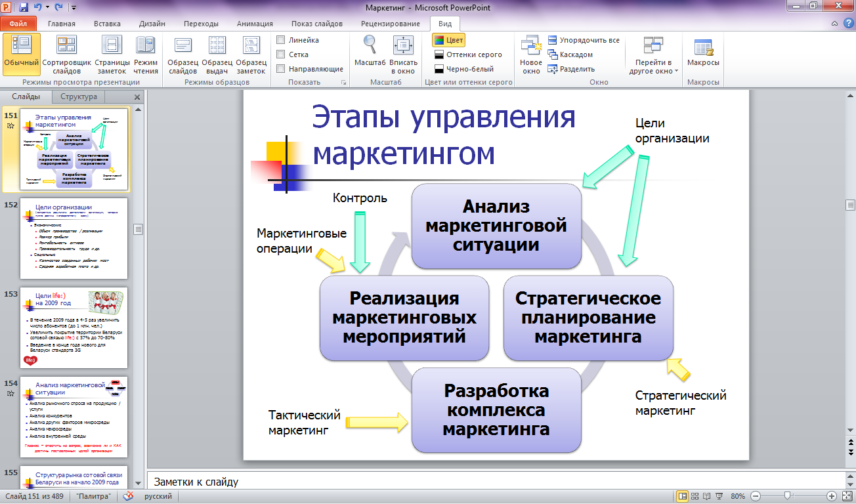
Task: Switch to the Вставка ribbon tab
Action: coord(107,24)
